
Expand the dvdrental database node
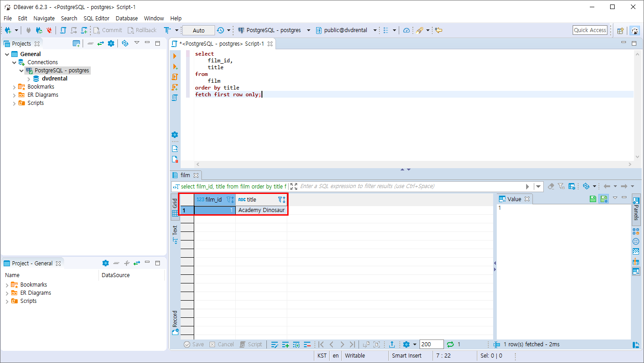pyautogui.click(x=29, y=79)
